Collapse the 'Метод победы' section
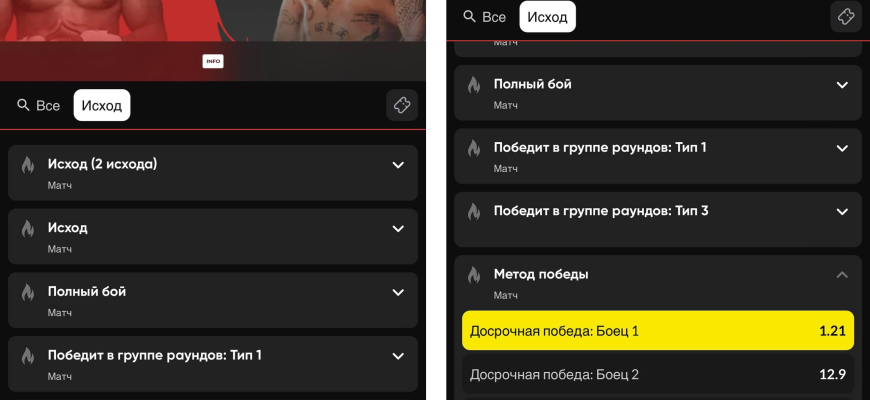 point(842,275)
